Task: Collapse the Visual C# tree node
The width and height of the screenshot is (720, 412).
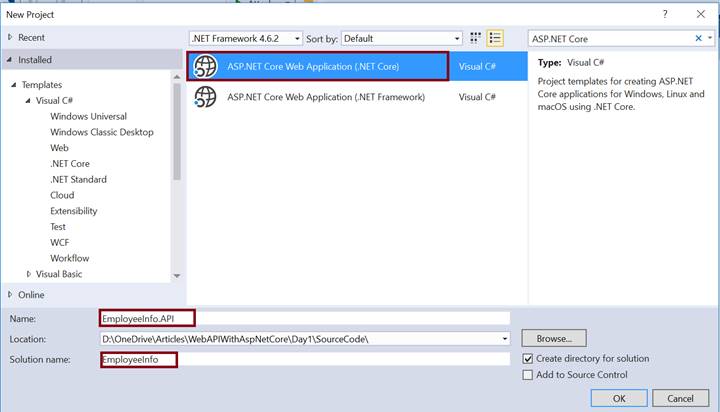Action: (x=28, y=101)
